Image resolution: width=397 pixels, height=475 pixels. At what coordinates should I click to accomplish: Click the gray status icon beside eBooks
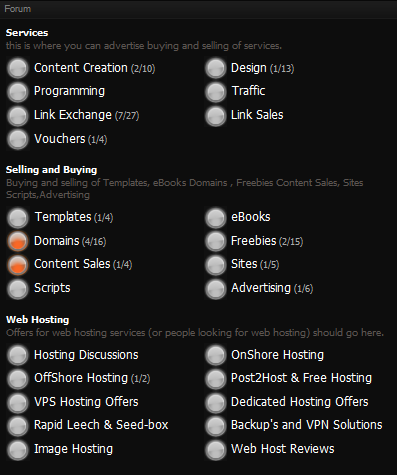(216, 218)
